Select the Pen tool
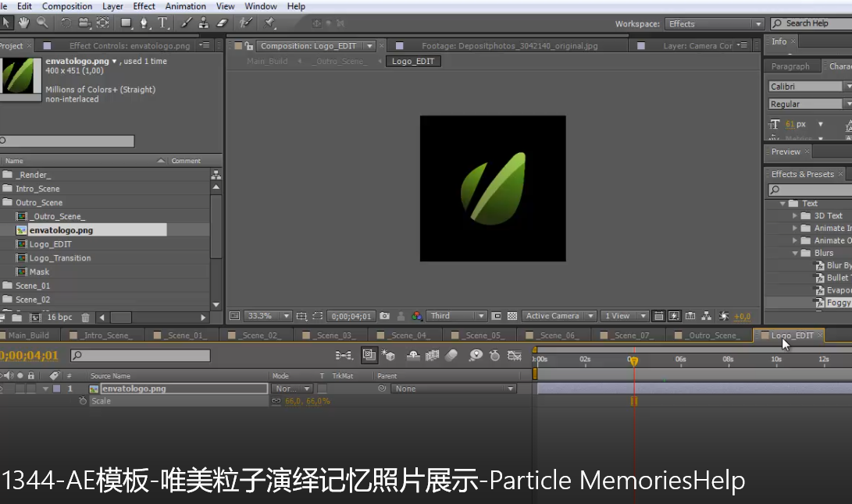This screenshot has height=504, width=852. point(144,23)
